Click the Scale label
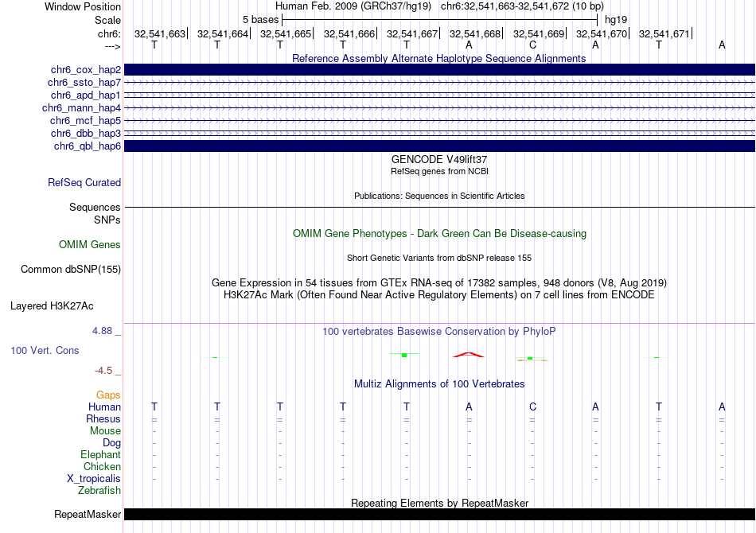756x533 pixels. [x=107, y=21]
